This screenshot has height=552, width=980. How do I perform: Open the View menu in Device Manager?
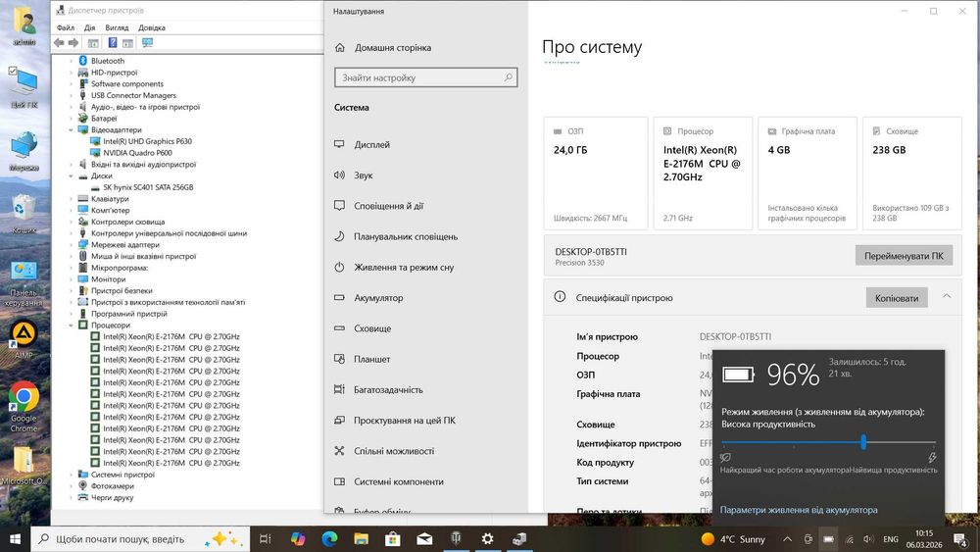pos(117,27)
